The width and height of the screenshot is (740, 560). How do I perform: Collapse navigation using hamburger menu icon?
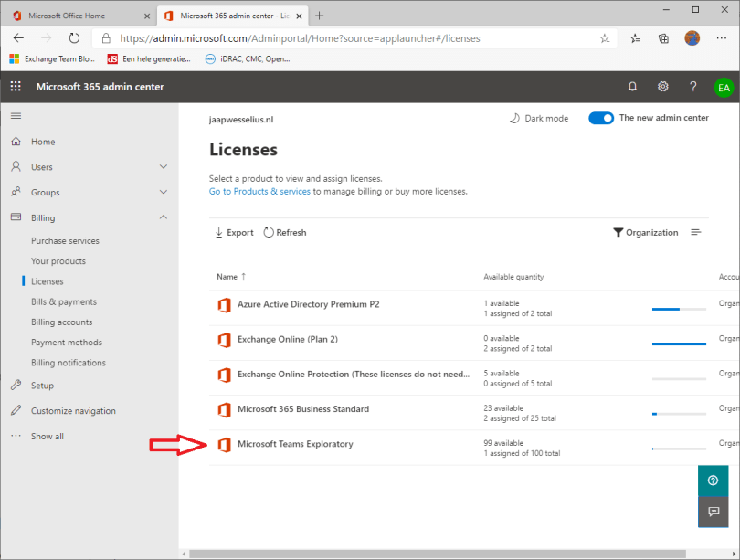[x=16, y=116]
